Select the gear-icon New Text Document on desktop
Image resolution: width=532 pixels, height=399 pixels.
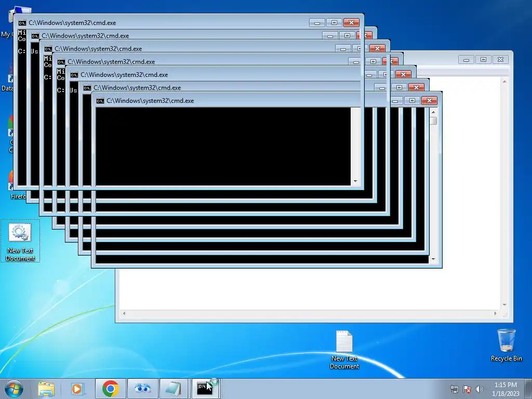tap(20, 241)
